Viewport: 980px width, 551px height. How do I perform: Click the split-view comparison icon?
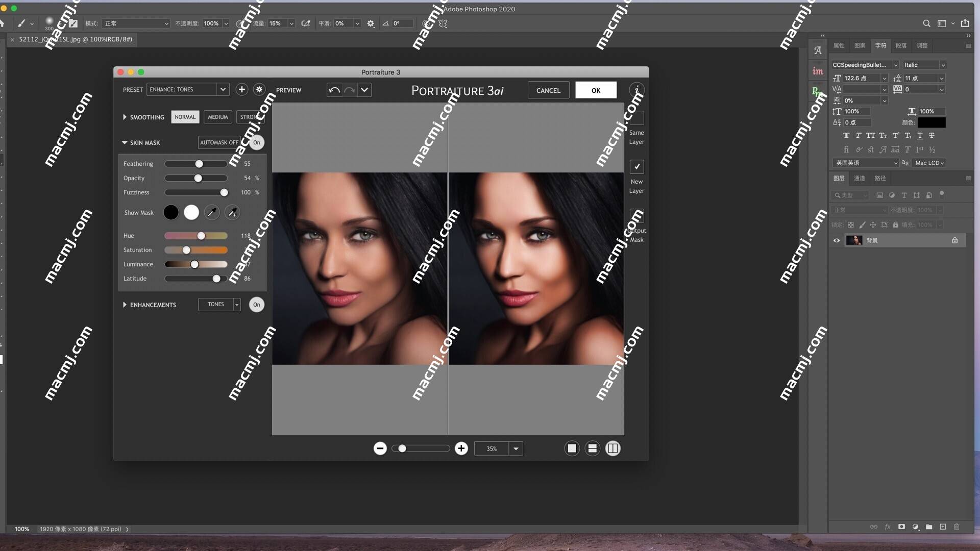coord(612,448)
